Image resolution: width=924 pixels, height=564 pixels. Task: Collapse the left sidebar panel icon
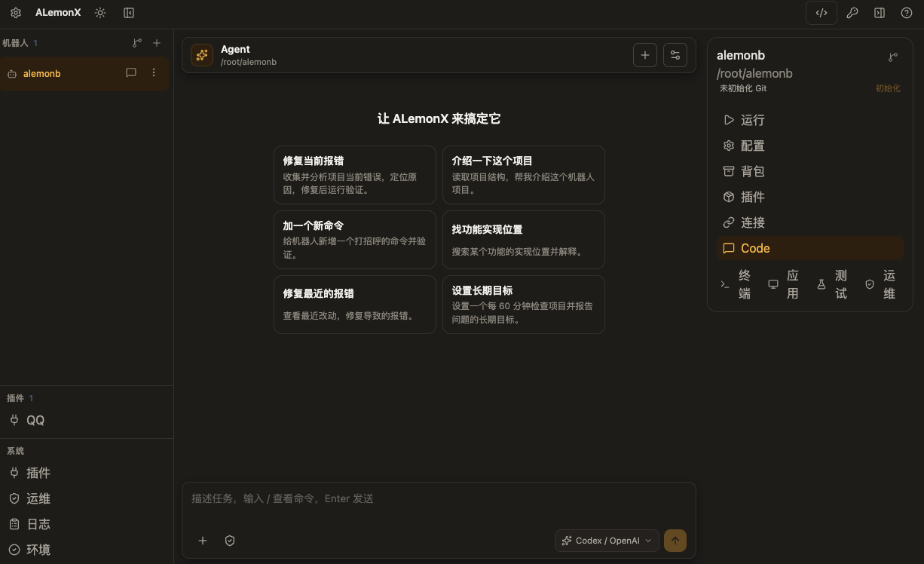coord(129,13)
